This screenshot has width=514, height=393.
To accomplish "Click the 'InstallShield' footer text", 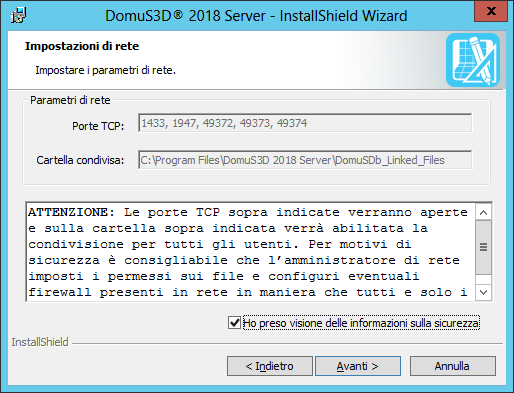I will [x=40, y=342].
